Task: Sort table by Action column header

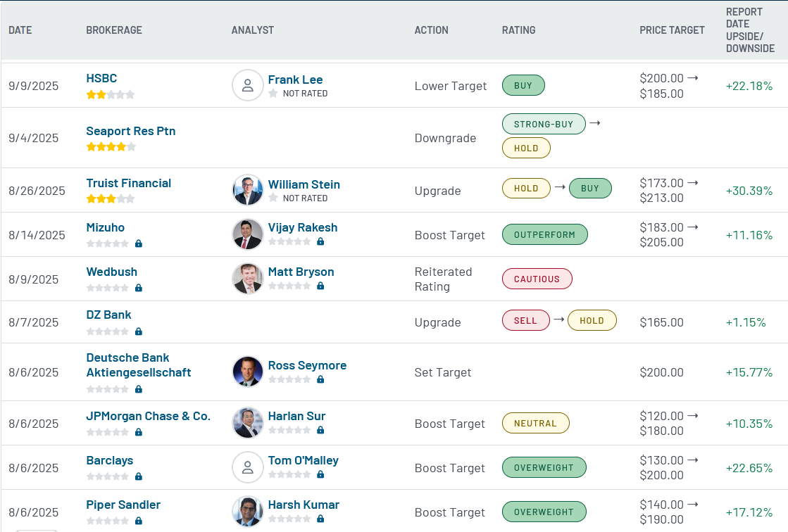Action: point(431,30)
